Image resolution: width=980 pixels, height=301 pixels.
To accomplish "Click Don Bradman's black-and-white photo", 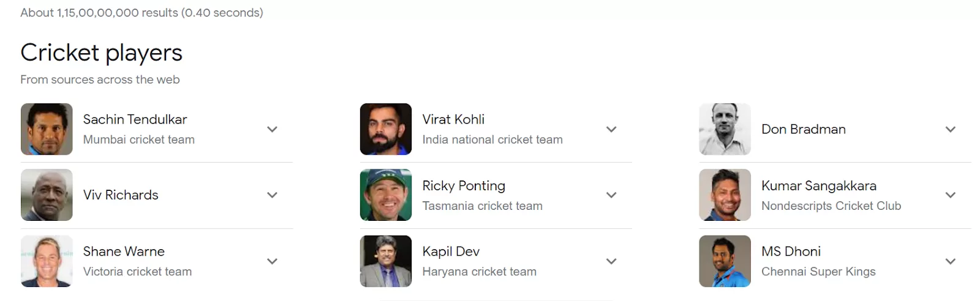I will [725, 129].
